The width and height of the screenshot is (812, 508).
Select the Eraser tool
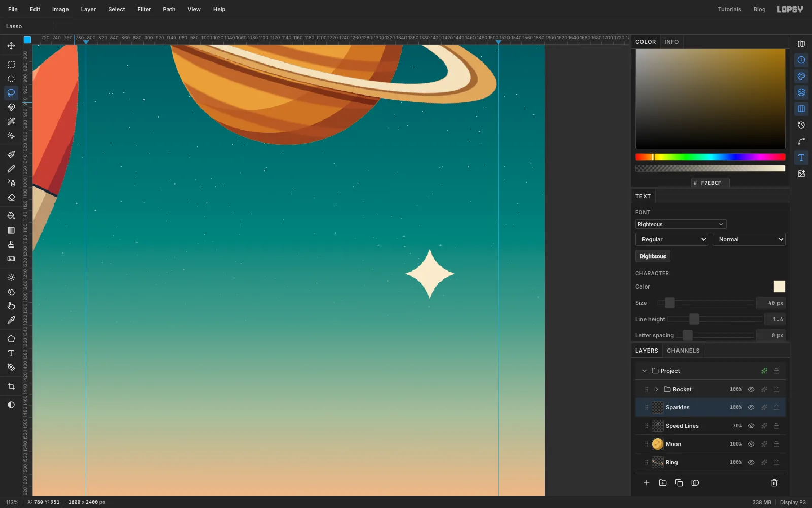pos(11,197)
